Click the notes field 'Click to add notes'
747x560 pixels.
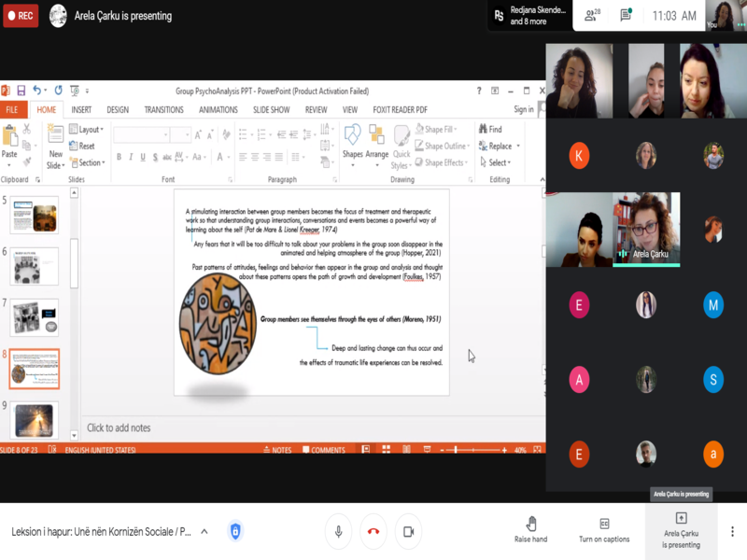click(314, 427)
